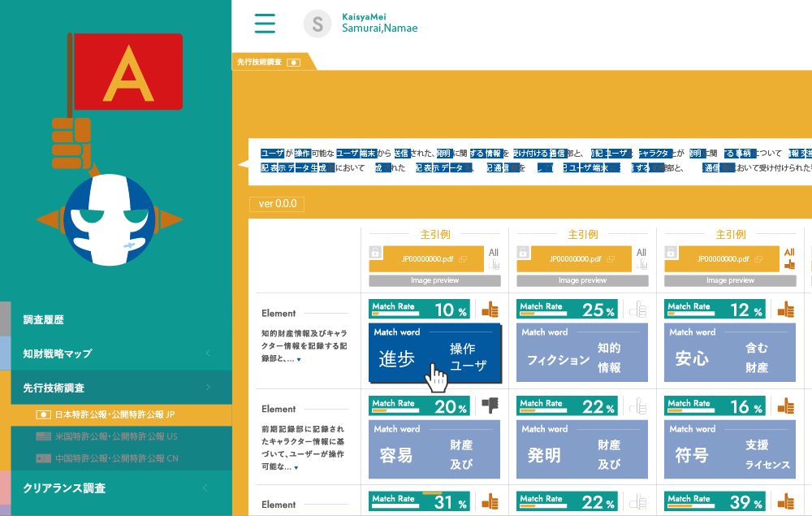Switch to the 先行技術調査 tab

268,62
